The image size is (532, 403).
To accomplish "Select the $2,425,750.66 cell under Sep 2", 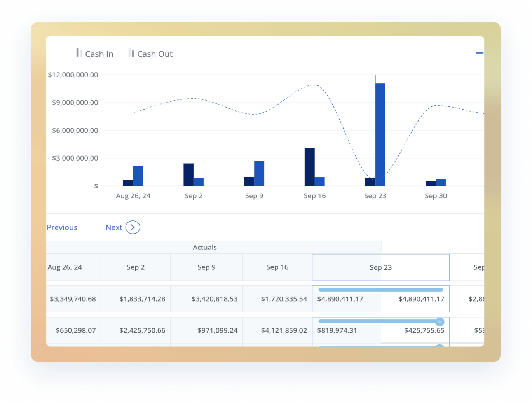I will [142, 330].
